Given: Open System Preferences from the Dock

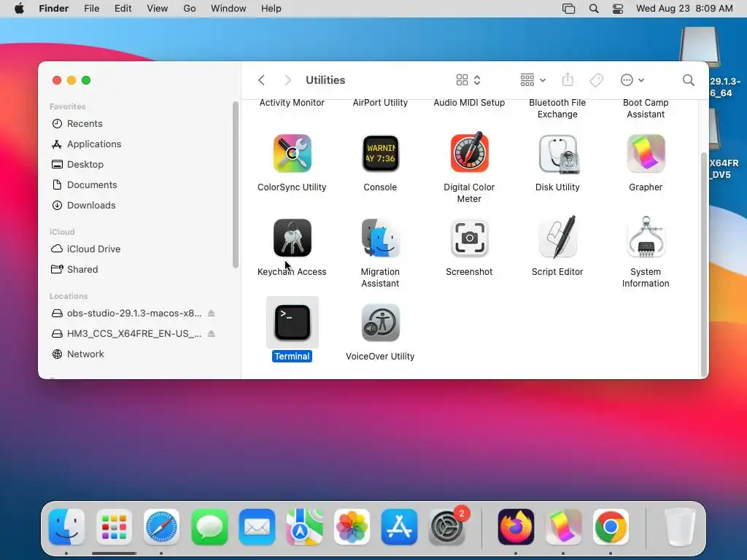Looking at the screenshot, I should tap(447, 527).
